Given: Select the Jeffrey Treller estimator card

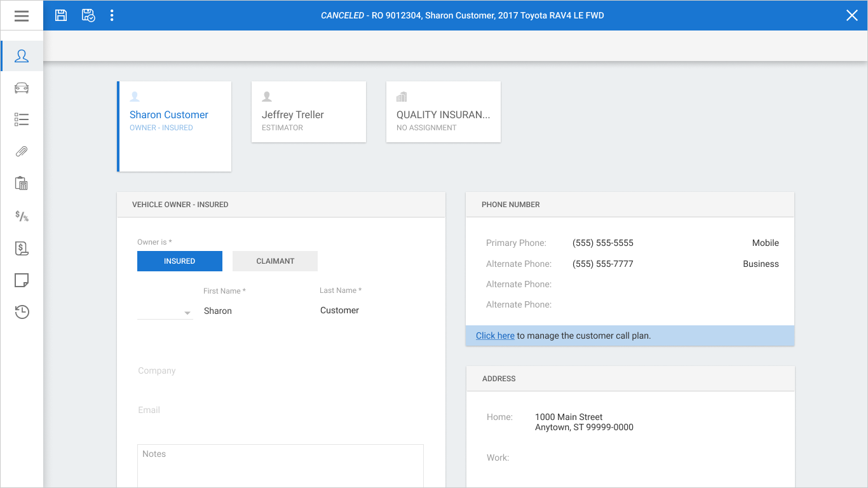Looking at the screenshot, I should pos(309,112).
